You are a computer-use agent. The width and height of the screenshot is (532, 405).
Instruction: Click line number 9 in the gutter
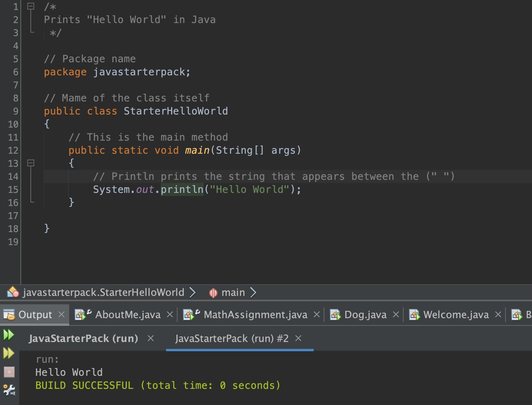15,111
